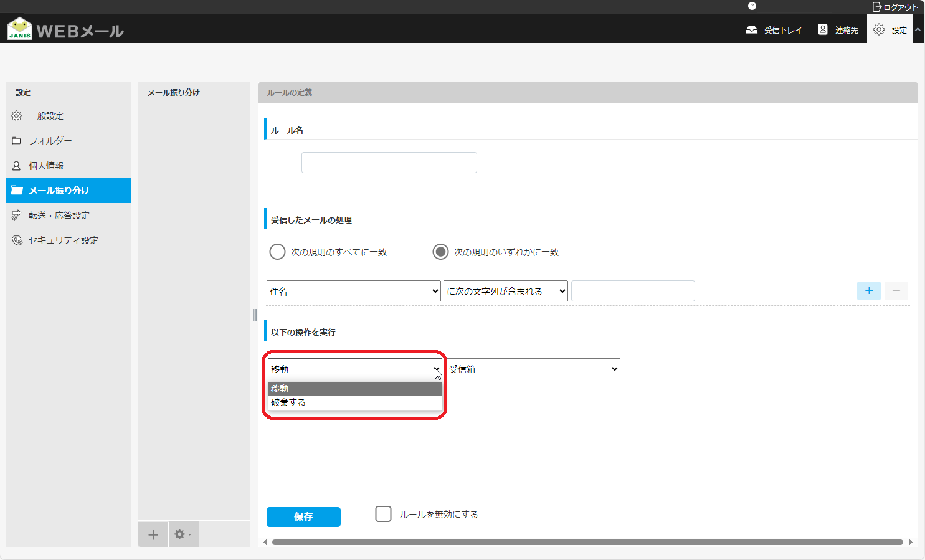Click the horizontal scrollbar at bottom
Viewport: 925px width, 560px height.
click(x=587, y=542)
